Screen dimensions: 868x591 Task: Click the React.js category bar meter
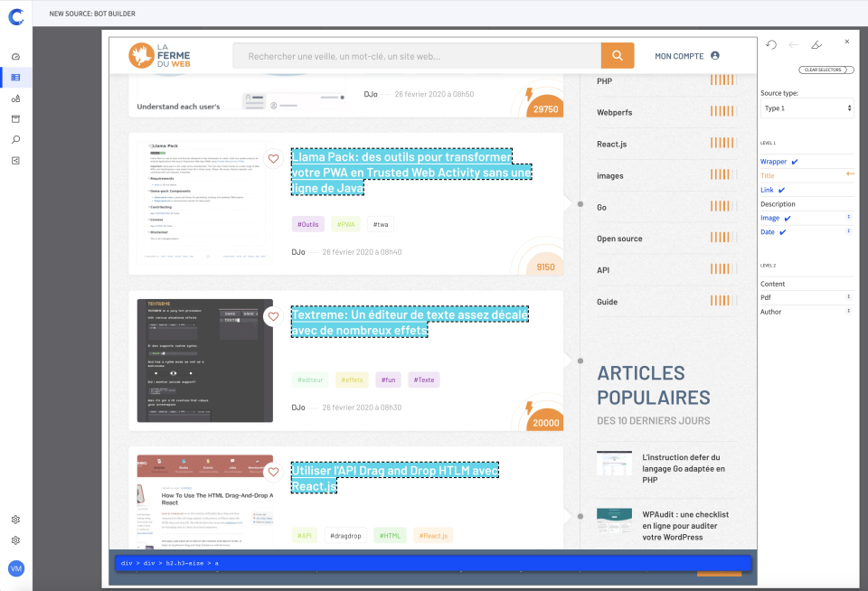[x=723, y=144]
